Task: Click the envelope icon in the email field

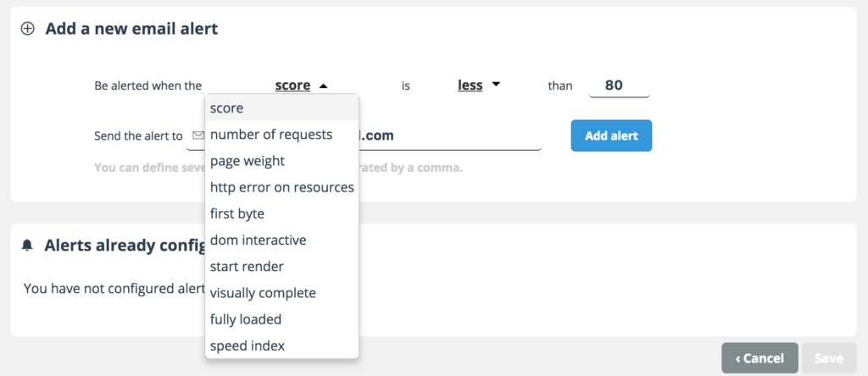Action: [198, 135]
